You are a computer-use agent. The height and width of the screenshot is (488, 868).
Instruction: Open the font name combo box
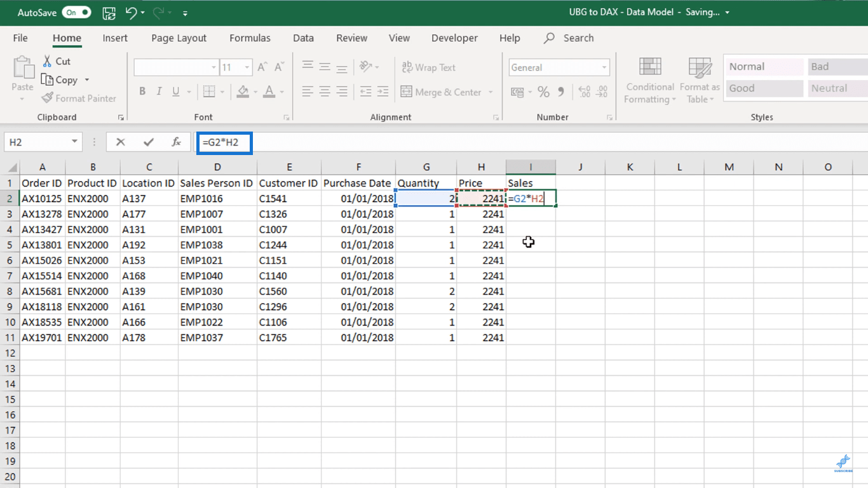tap(176, 67)
